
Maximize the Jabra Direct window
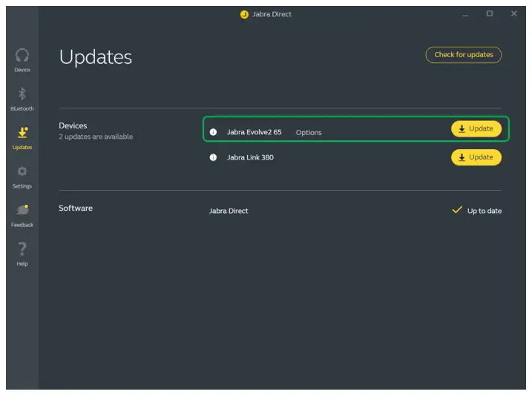[490, 13]
